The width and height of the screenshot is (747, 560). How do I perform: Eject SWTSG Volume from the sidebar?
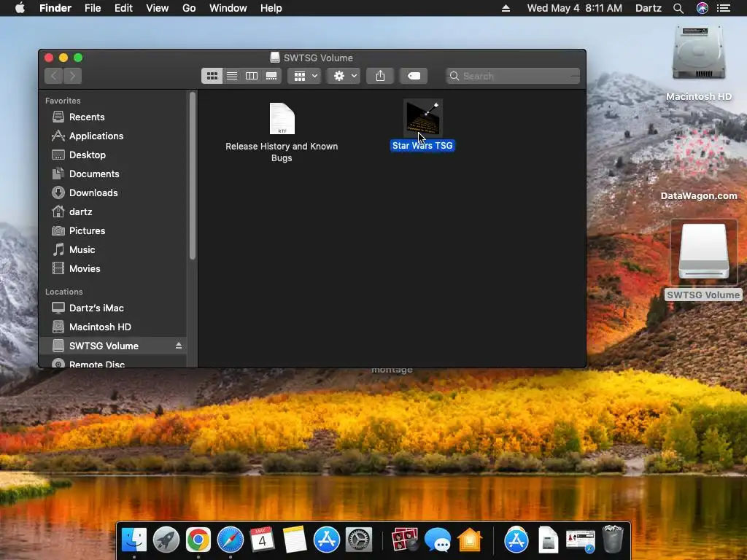(179, 346)
